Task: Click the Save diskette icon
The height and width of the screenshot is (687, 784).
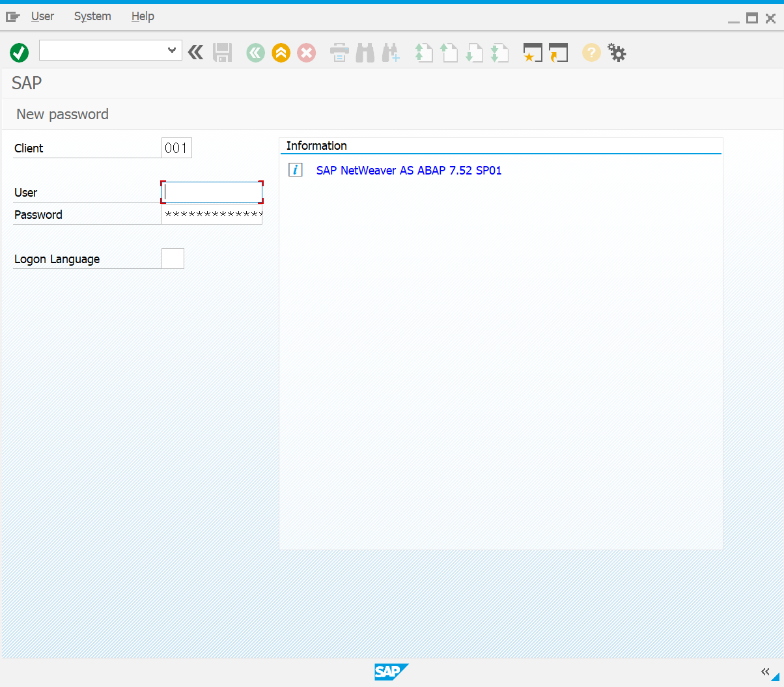Action: pyautogui.click(x=223, y=52)
